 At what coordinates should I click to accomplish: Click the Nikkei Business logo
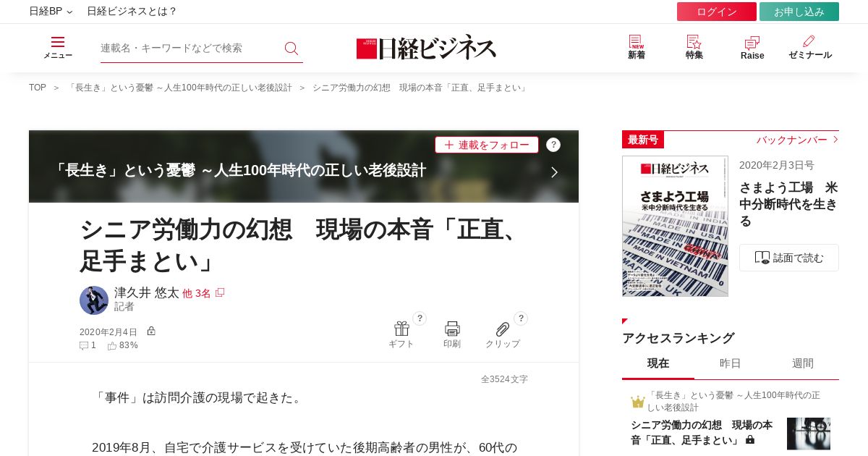[x=426, y=48]
